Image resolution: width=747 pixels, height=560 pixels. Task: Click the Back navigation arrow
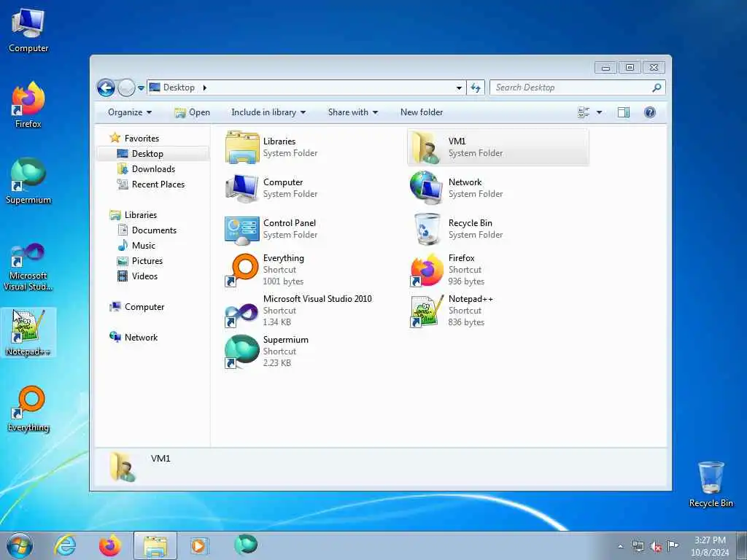(x=106, y=87)
